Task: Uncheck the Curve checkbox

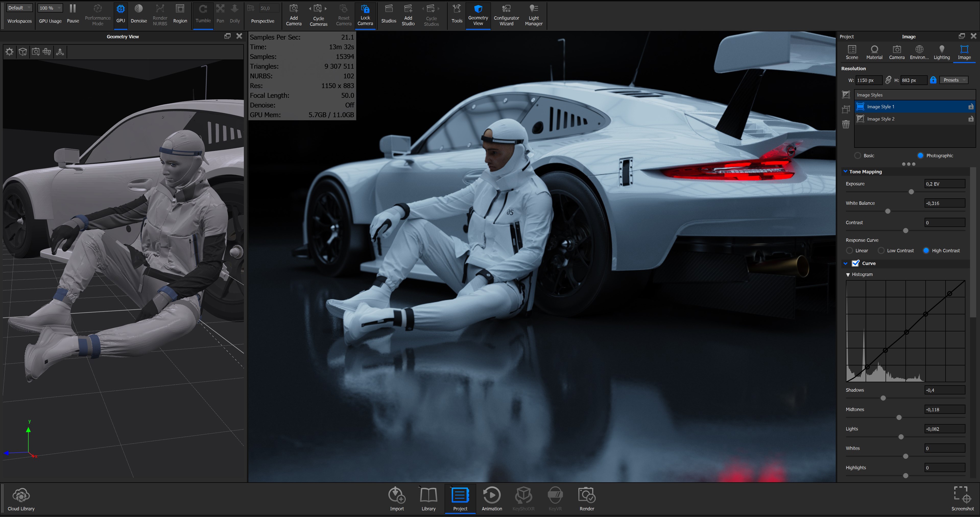Action: point(856,263)
